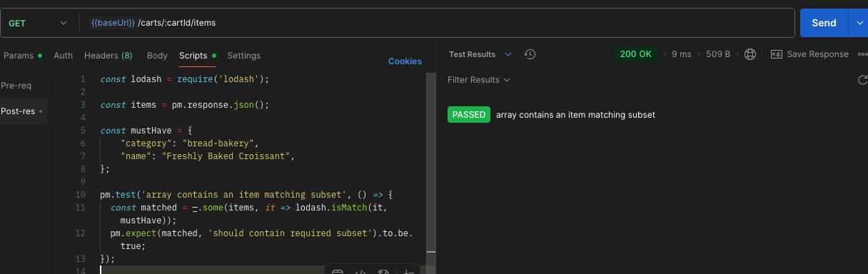Click the 'const mustHave = {' line
Screen dimensions: 868x274
pyautogui.click(x=146, y=131)
